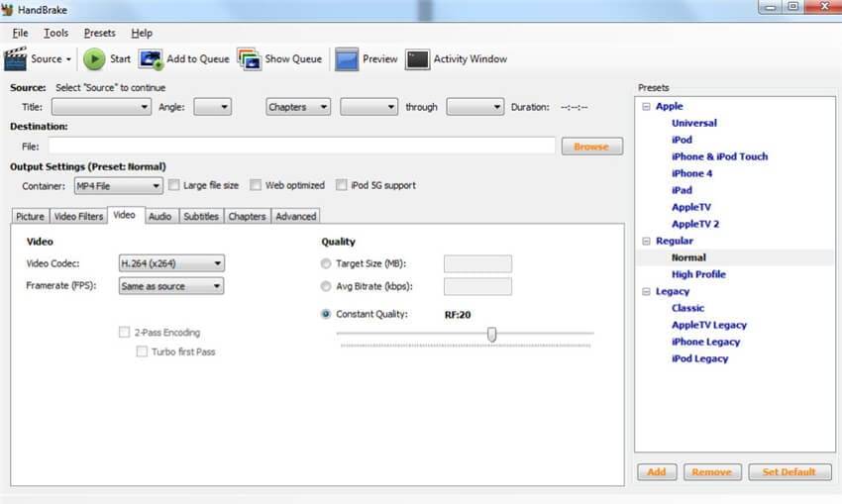Open the Show Queue icon
Screen dimensions: 842x504
point(249,59)
